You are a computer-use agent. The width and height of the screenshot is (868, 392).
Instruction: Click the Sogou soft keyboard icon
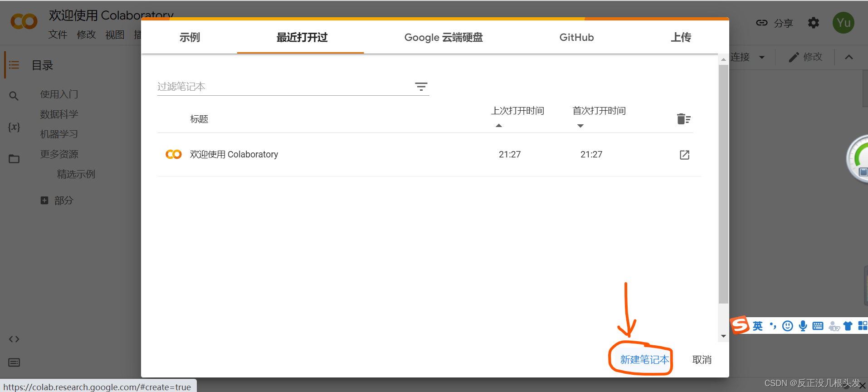click(818, 326)
